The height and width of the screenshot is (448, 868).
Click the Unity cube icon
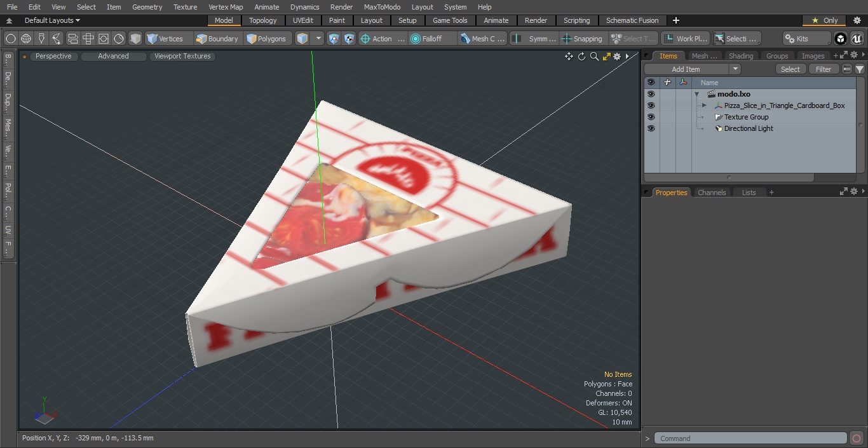click(x=841, y=39)
